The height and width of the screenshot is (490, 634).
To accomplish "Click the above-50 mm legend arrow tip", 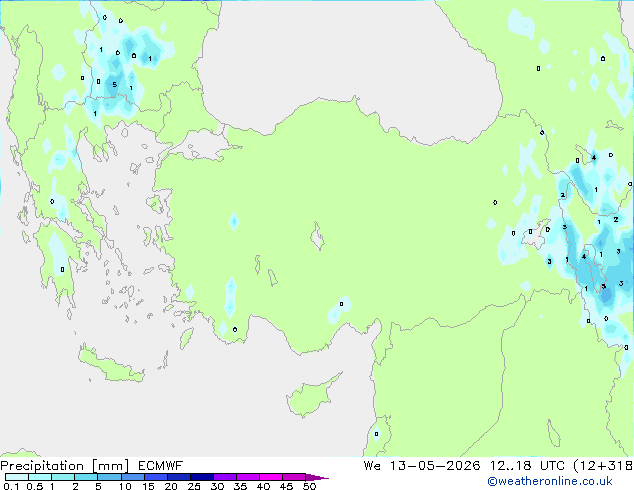I will coord(317,477).
